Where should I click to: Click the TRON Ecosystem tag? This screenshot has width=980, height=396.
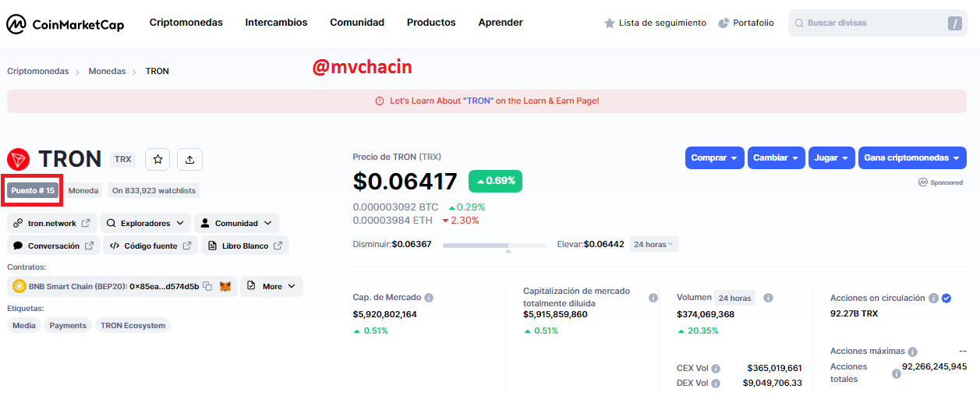(133, 326)
